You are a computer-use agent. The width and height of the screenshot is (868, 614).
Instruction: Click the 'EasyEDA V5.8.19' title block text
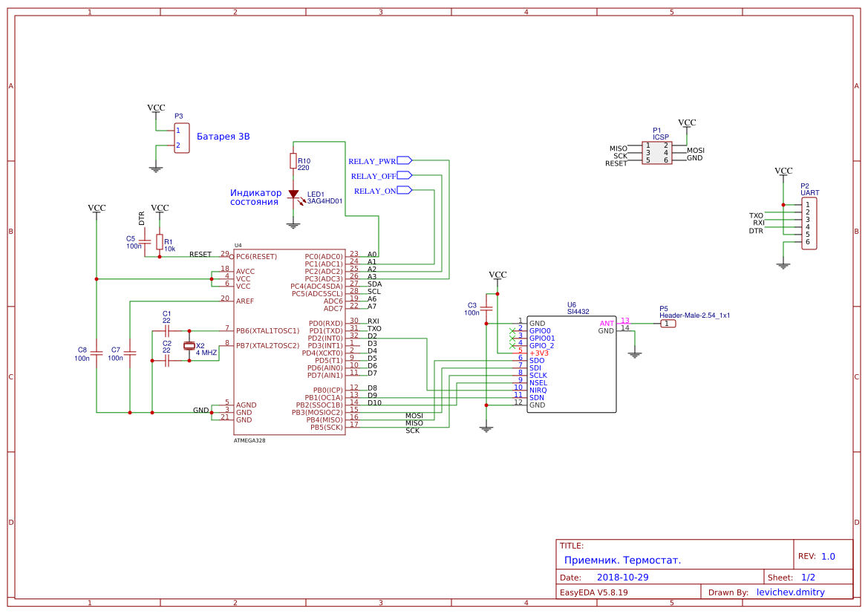point(594,592)
